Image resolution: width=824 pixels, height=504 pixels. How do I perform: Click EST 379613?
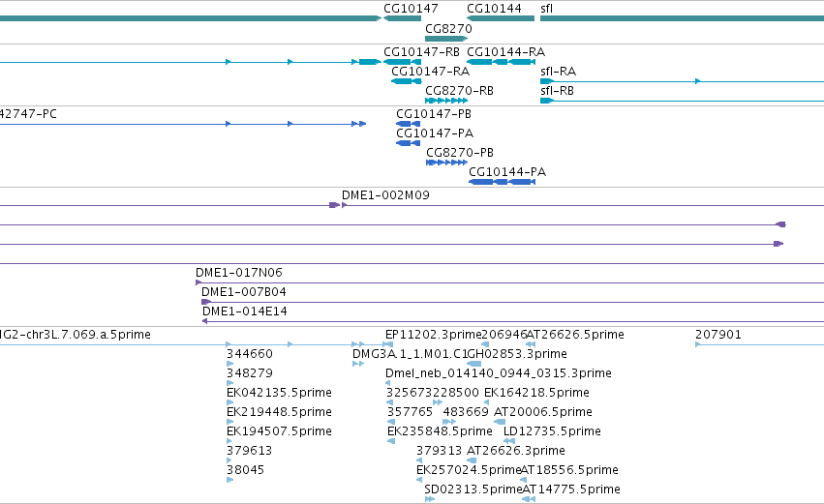250,451
